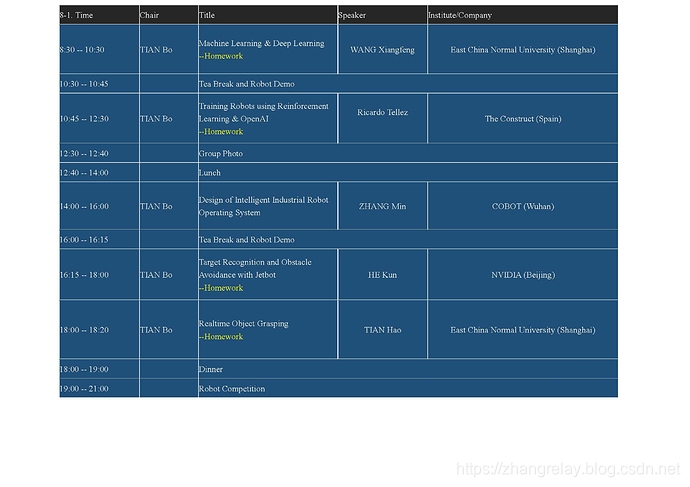Select the 'Robot Competition' entry
690x487 pixels.
pos(232,389)
